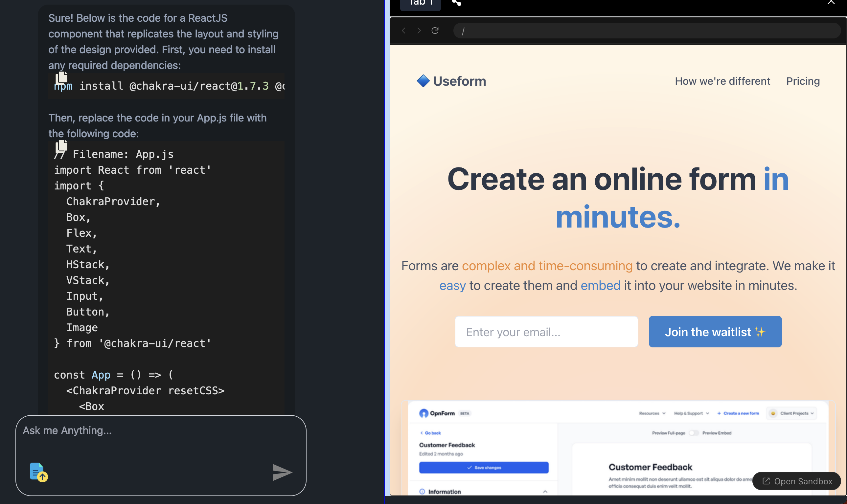The height and width of the screenshot is (504, 847).
Task: Send the chat message with arrow icon
Action: [282, 472]
